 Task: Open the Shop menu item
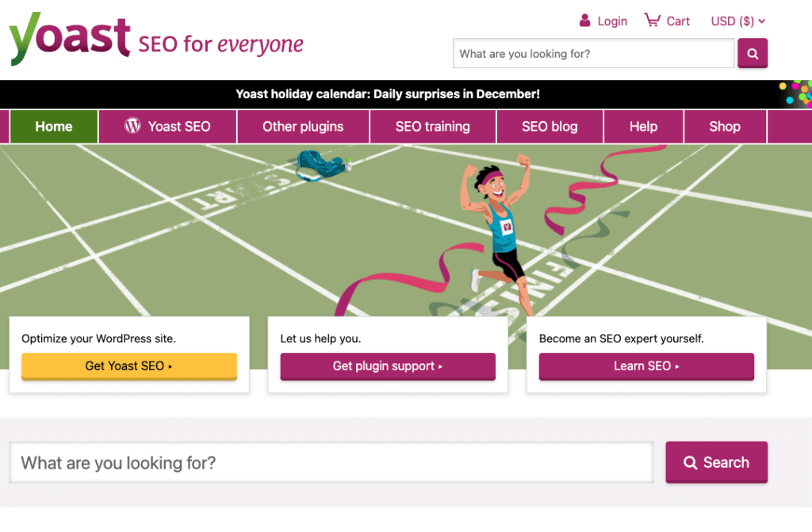coord(725,126)
